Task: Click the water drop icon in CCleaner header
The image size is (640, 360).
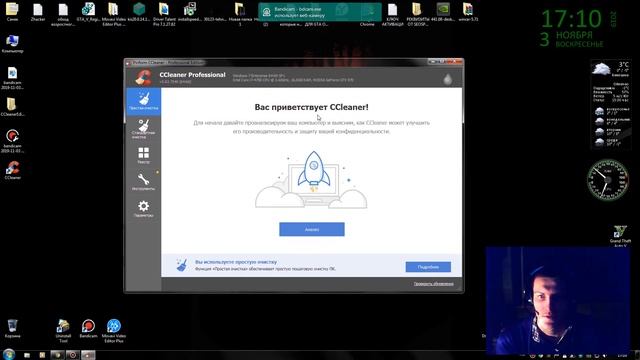Action: pos(448,79)
